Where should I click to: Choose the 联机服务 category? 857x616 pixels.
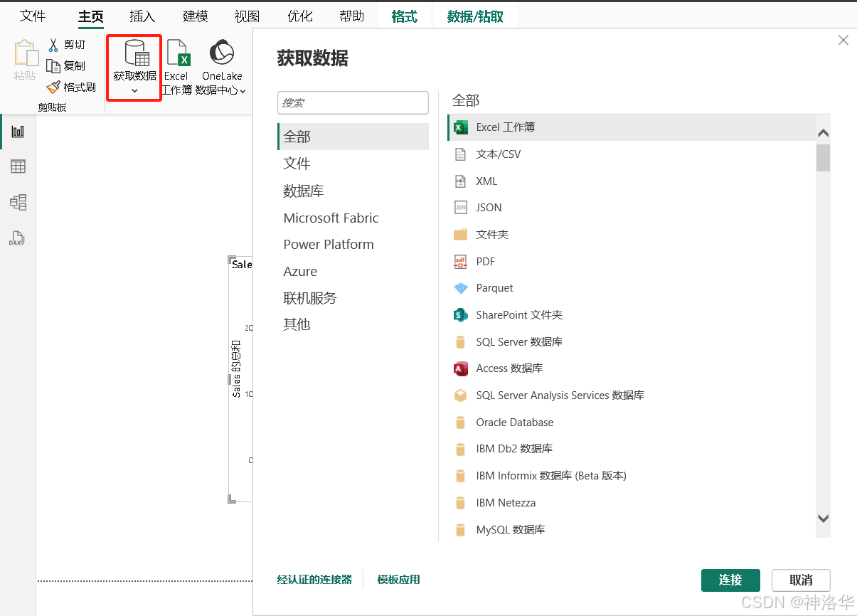click(353, 298)
